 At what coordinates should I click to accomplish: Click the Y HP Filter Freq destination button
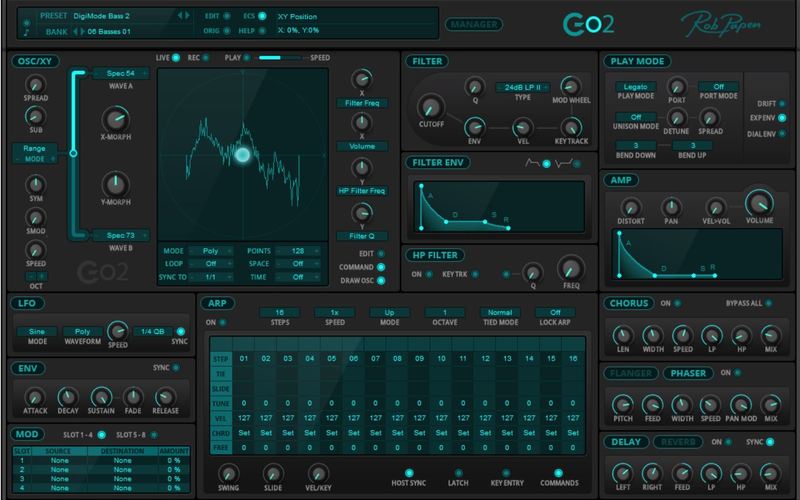pos(362,191)
